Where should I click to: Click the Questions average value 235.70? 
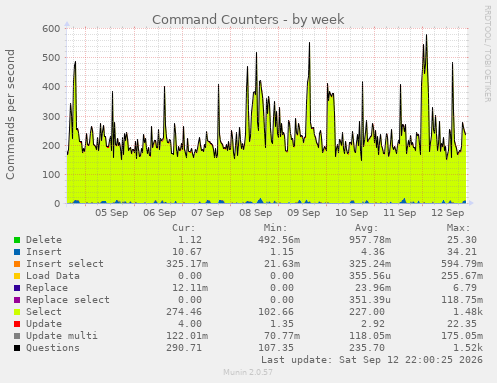click(x=367, y=348)
